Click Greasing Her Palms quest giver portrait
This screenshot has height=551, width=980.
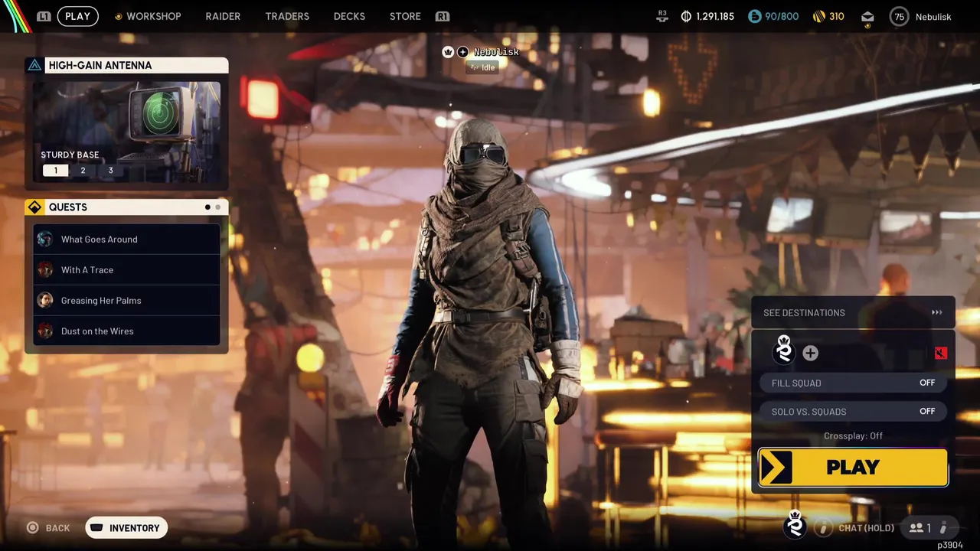[x=45, y=300]
